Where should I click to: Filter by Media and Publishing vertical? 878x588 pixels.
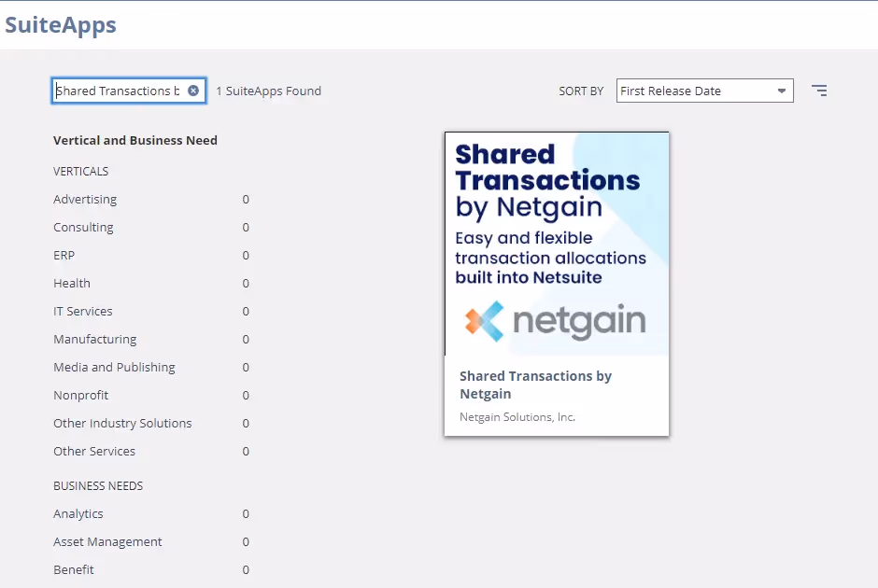click(114, 367)
